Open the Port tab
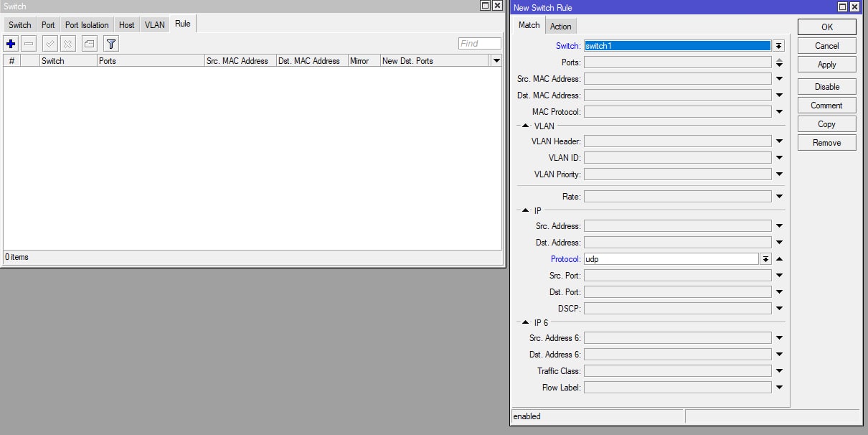This screenshot has height=435, width=868. (48, 25)
